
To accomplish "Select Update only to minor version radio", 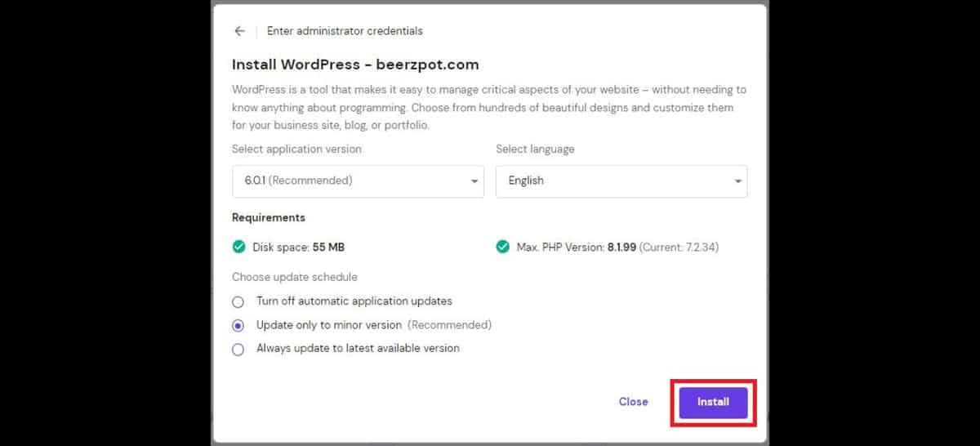I will (238, 325).
